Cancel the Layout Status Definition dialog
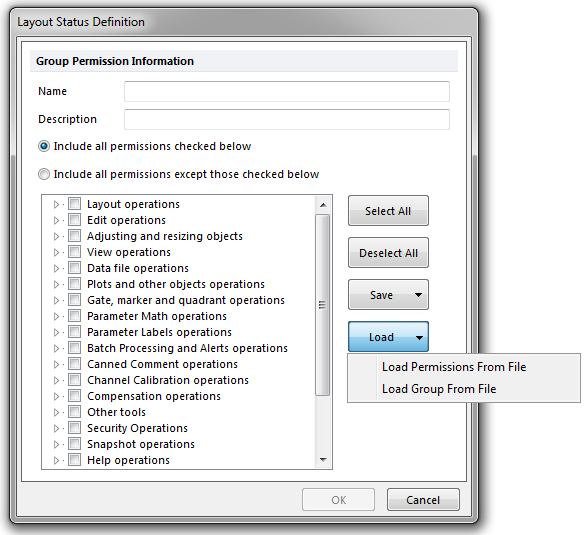Screen dimensions: 588x535 tap(423, 500)
